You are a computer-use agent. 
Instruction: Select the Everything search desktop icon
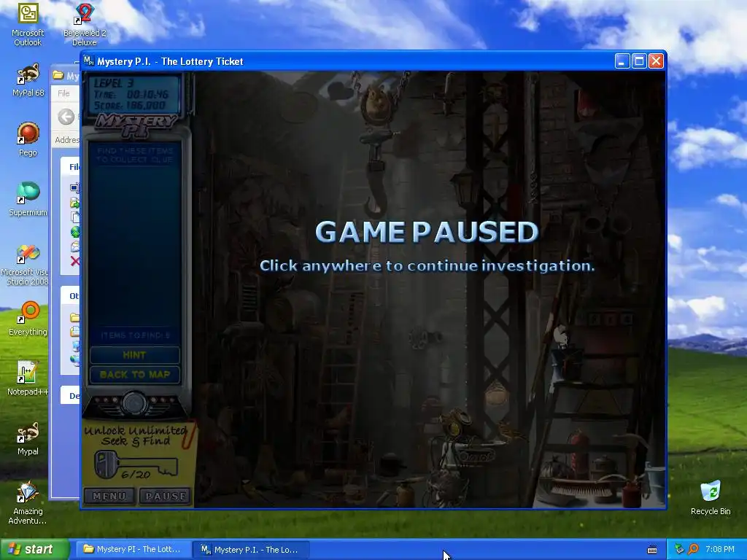[28, 319]
